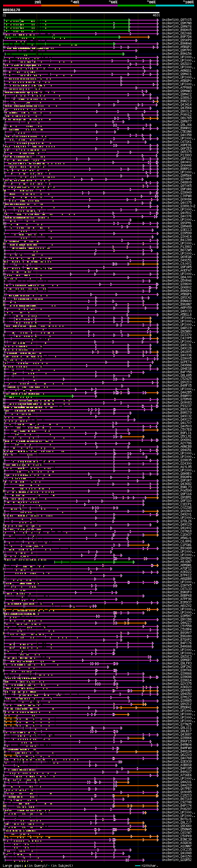The height and width of the screenshot is (868, 197).
Task: Click the cyan ~100% identity legend bar
Action: tap(175, 6)
